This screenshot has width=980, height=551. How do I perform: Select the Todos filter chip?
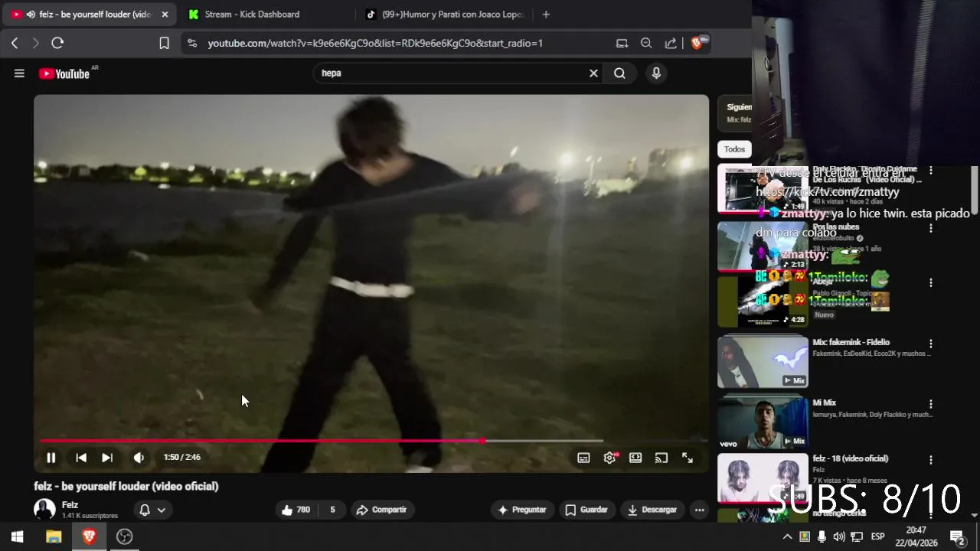[x=734, y=149]
